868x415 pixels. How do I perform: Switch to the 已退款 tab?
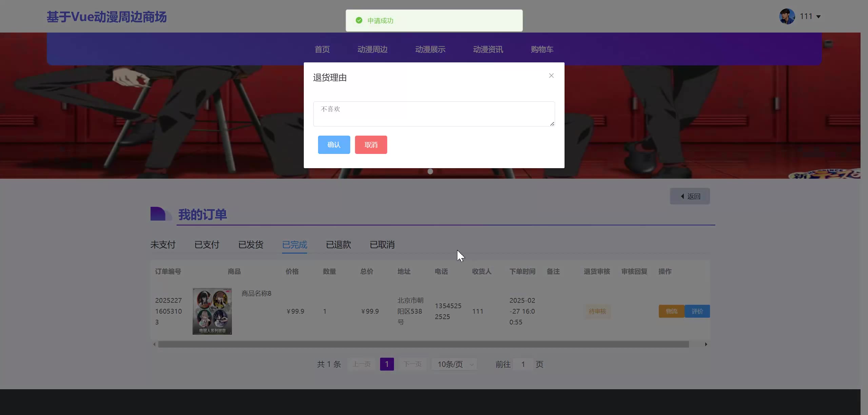click(x=338, y=245)
